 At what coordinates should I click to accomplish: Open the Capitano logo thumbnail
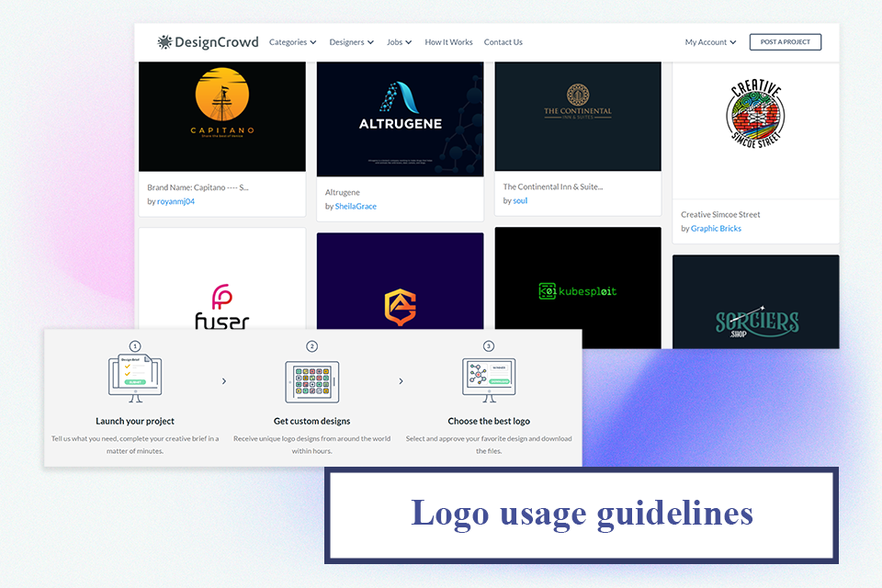(222, 117)
